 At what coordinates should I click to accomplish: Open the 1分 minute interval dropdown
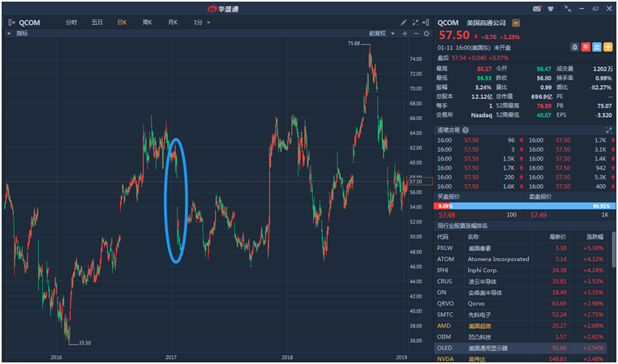click(x=201, y=22)
